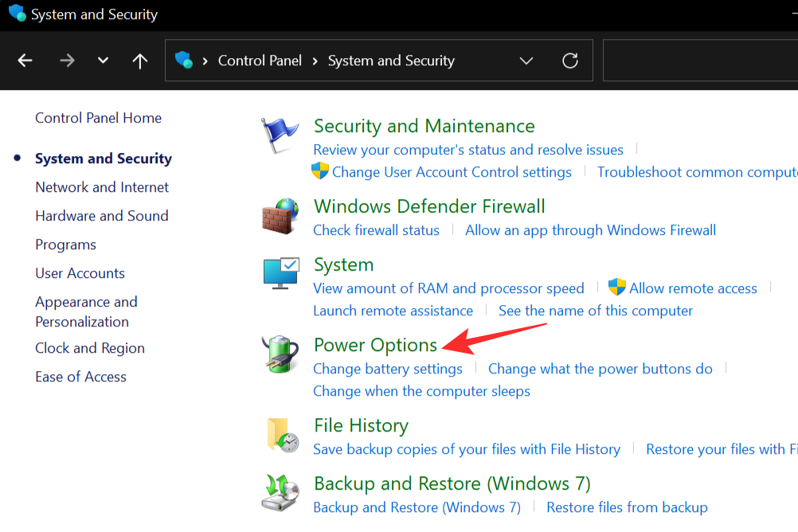Open the address bar dropdown arrow

point(526,60)
